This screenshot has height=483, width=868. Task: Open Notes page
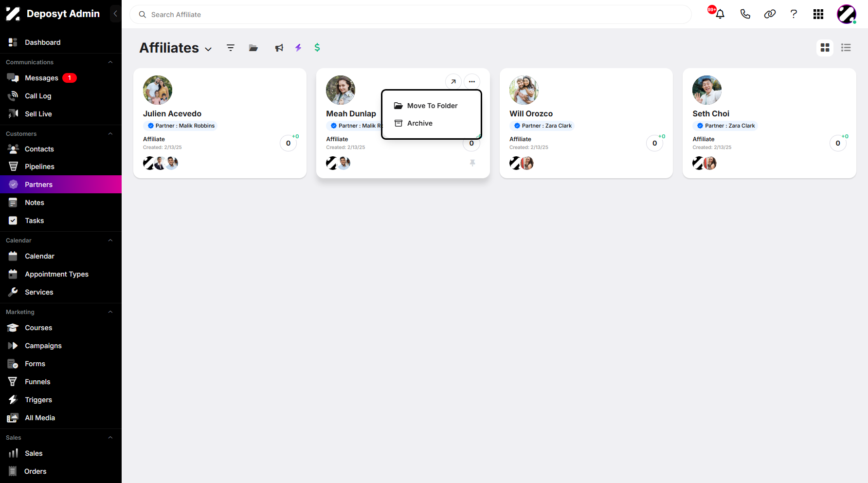[61, 203]
